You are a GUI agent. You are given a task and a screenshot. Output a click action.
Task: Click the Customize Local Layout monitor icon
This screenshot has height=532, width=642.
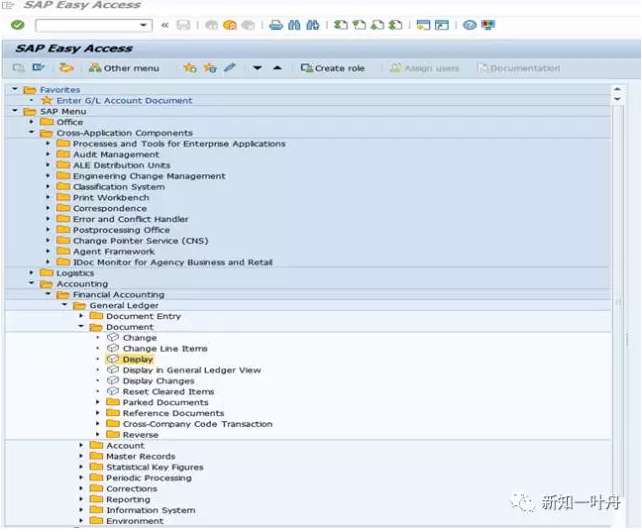tap(488, 25)
